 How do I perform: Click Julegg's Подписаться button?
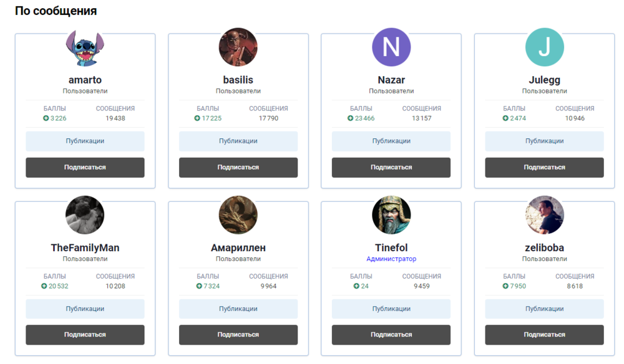545,167
